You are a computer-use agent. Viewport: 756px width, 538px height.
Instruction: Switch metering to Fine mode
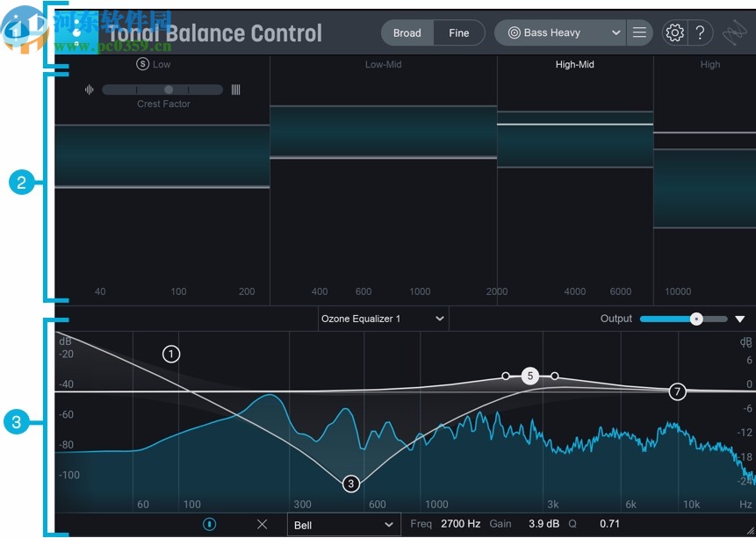[459, 32]
